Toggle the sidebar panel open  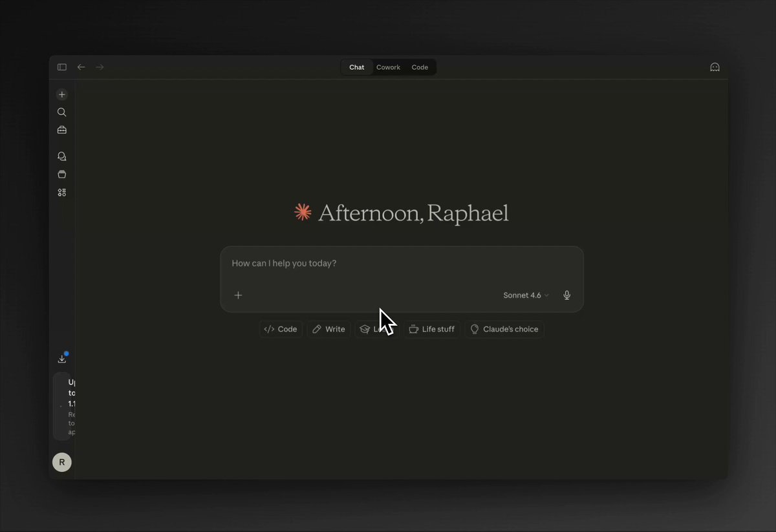coord(61,67)
